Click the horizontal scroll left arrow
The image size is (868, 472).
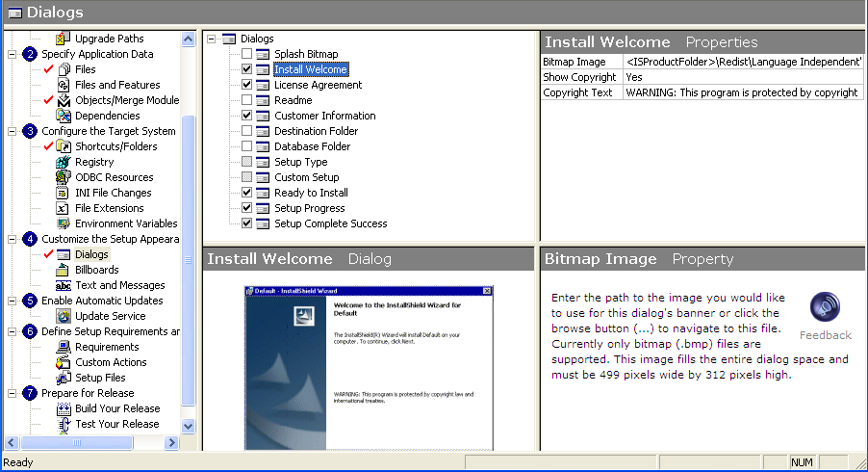(x=12, y=443)
